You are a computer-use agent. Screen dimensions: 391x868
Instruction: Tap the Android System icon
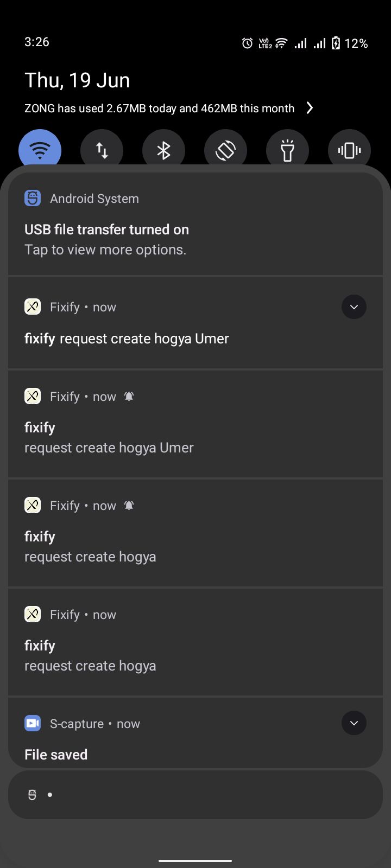[x=33, y=199]
